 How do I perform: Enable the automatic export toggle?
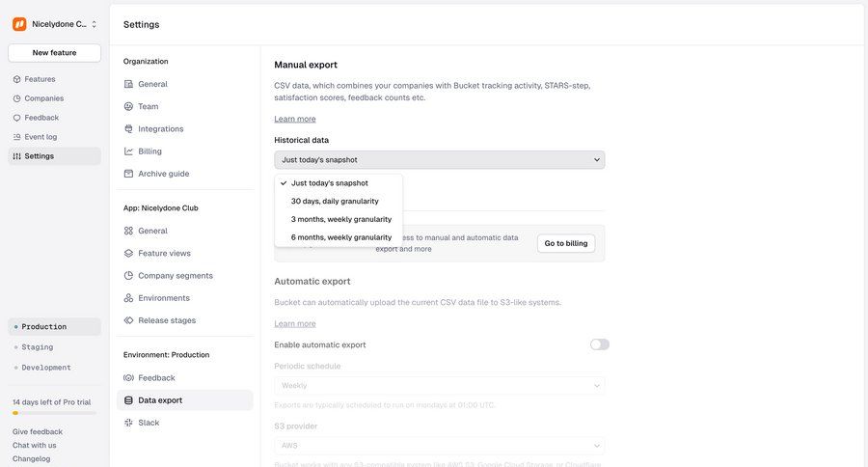click(x=599, y=344)
